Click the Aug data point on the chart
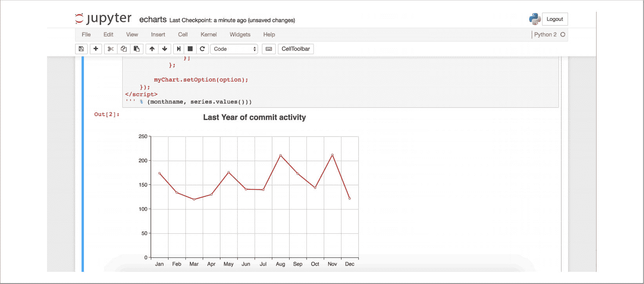The image size is (644, 284). (280, 155)
